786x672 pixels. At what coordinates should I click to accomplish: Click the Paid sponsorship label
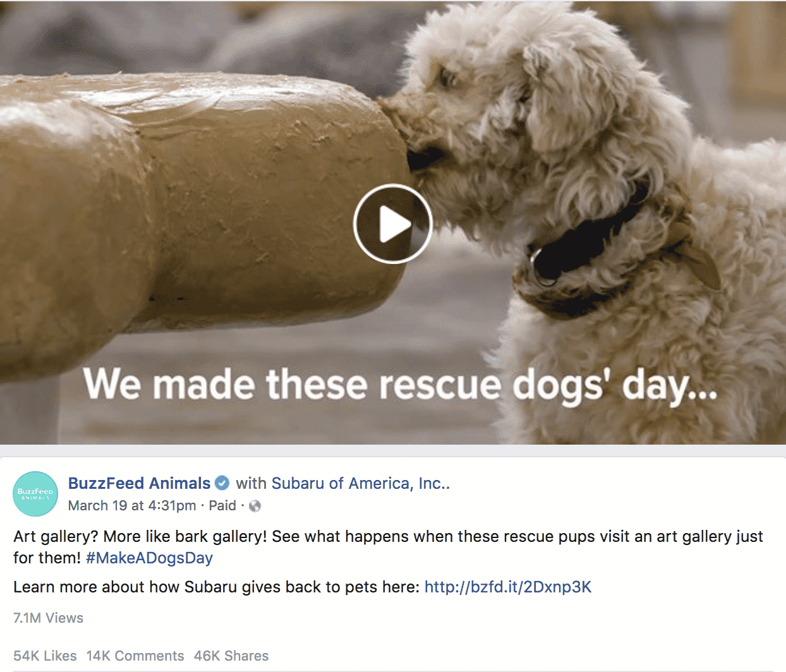[x=222, y=505]
